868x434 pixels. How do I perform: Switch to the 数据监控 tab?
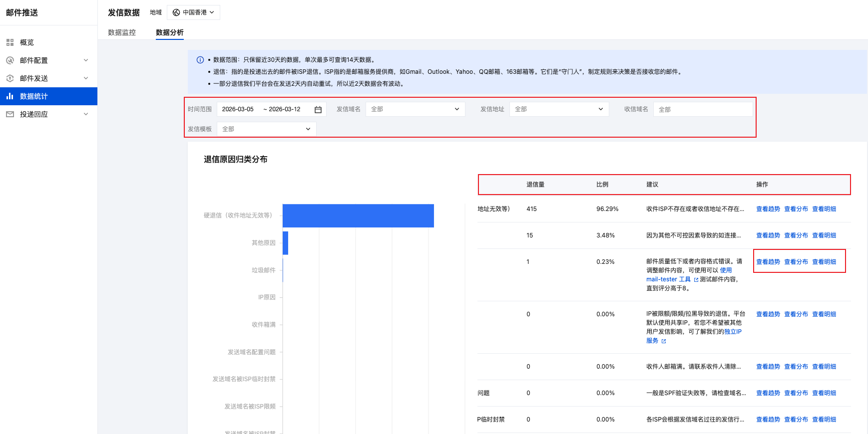tap(122, 32)
